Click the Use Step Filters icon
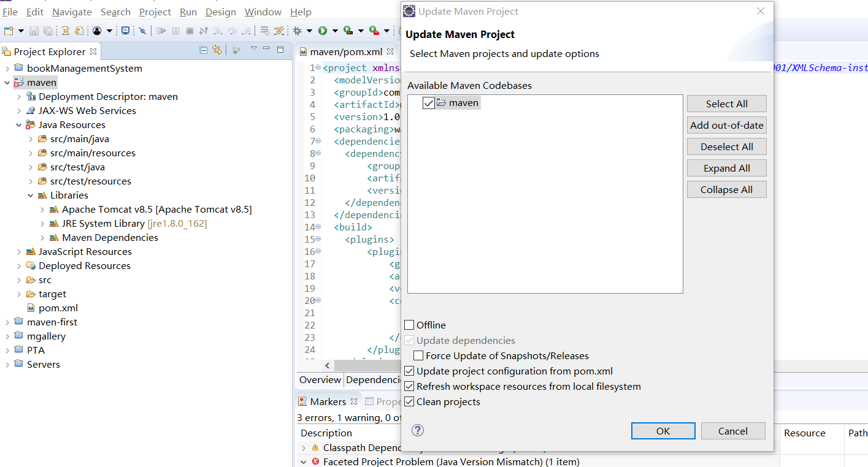This screenshot has width=868, height=467. tap(279, 31)
